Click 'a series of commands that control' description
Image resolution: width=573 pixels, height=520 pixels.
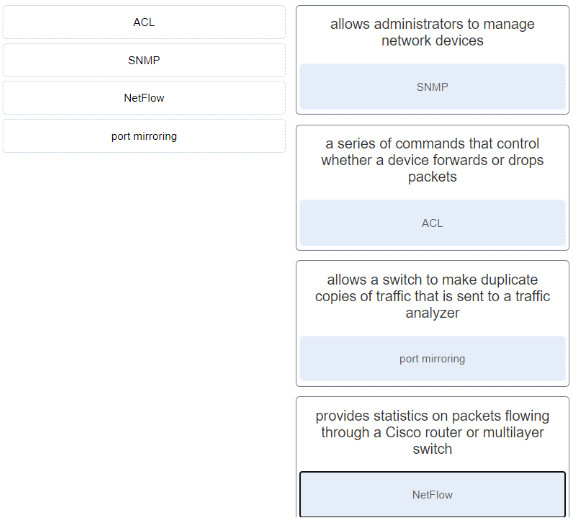pyautogui.click(x=432, y=160)
